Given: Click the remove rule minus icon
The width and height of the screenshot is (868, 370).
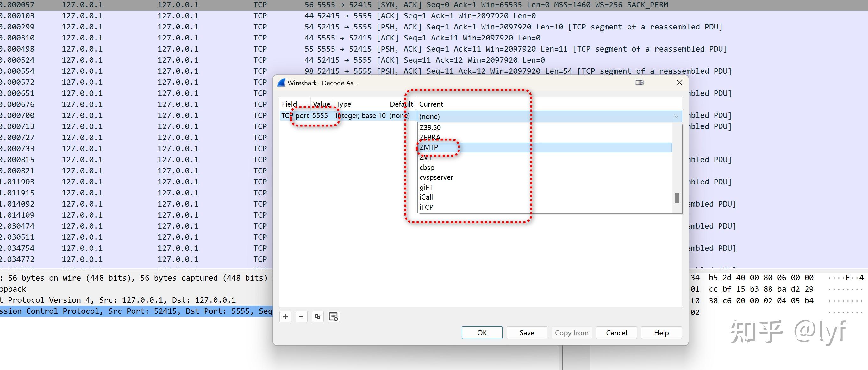Looking at the screenshot, I should click(x=301, y=317).
